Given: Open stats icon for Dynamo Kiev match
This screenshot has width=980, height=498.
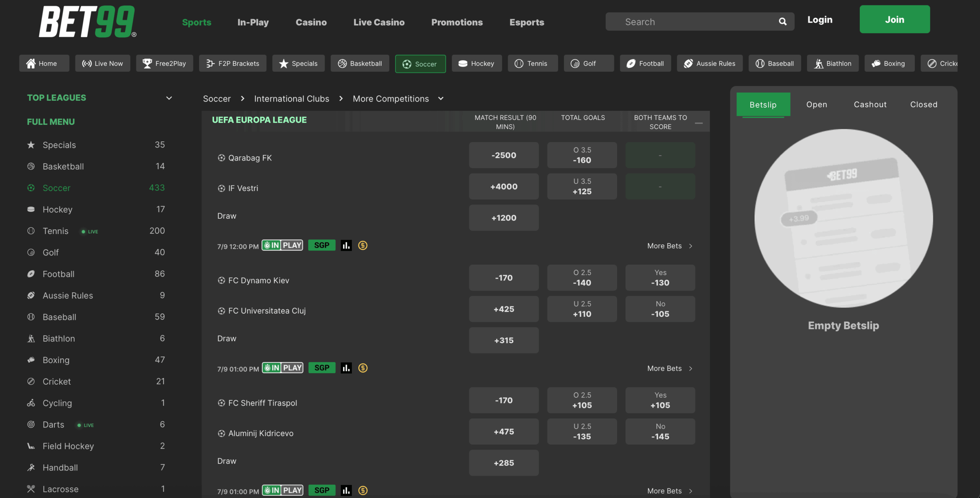Looking at the screenshot, I should tap(346, 368).
